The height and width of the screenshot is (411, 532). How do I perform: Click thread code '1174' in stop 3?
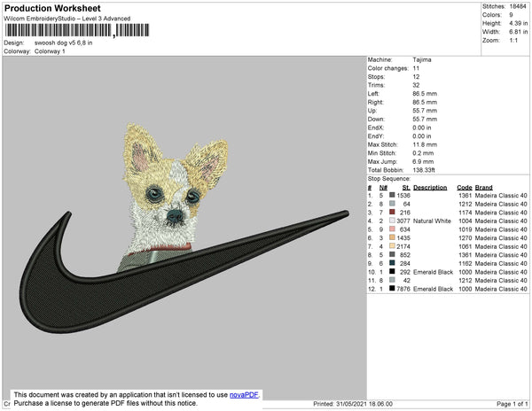(465, 213)
